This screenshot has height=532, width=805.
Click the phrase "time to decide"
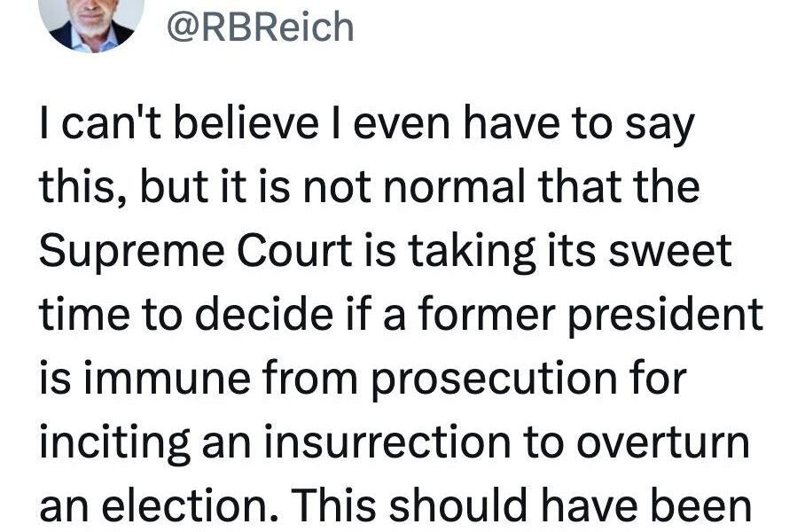point(186,314)
